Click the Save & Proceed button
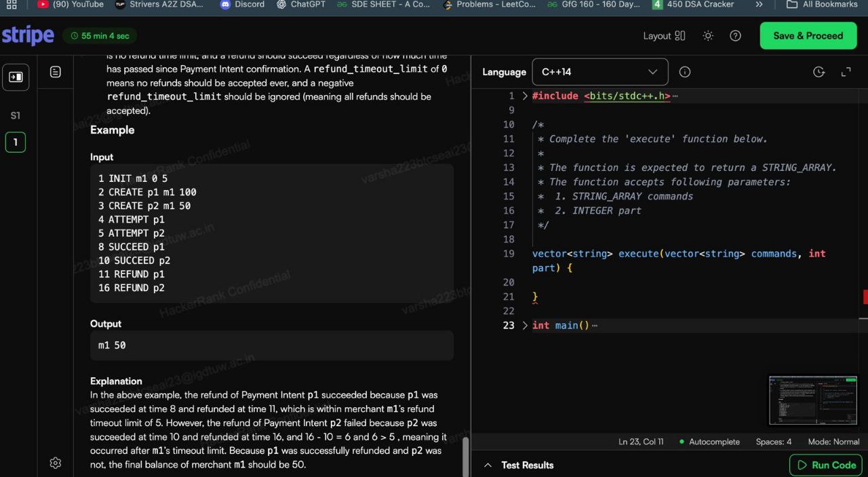This screenshot has height=477, width=868. pyautogui.click(x=808, y=36)
